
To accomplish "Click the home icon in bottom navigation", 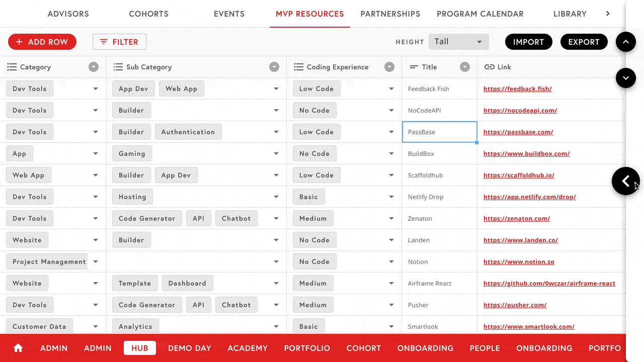I will (18, 348).
